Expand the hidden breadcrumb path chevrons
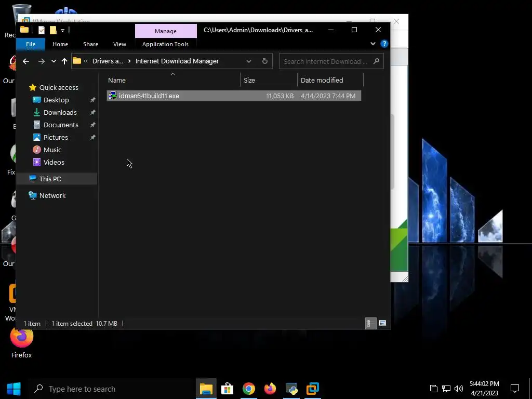This screenshot has width=532, height=399. [86, 61]
